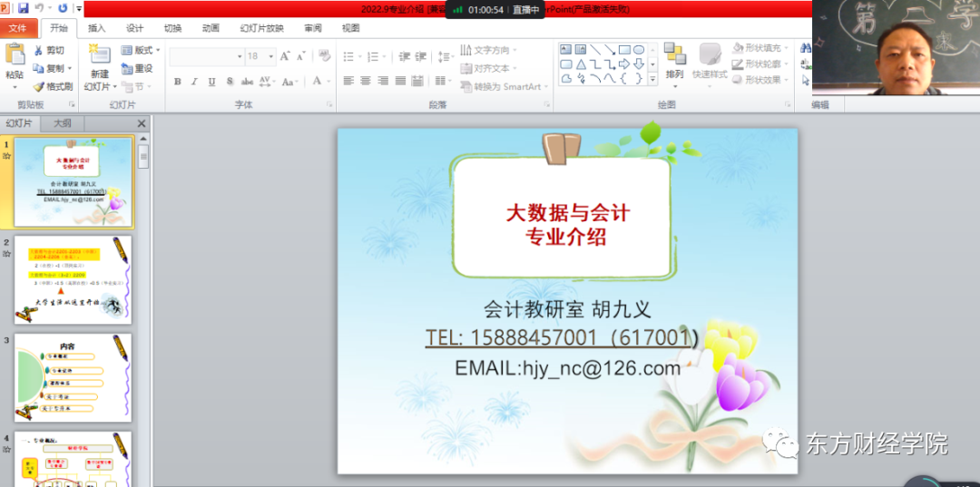980x487 pixels.
Task: Click the clear formatting icon
Action: [324, 55]
